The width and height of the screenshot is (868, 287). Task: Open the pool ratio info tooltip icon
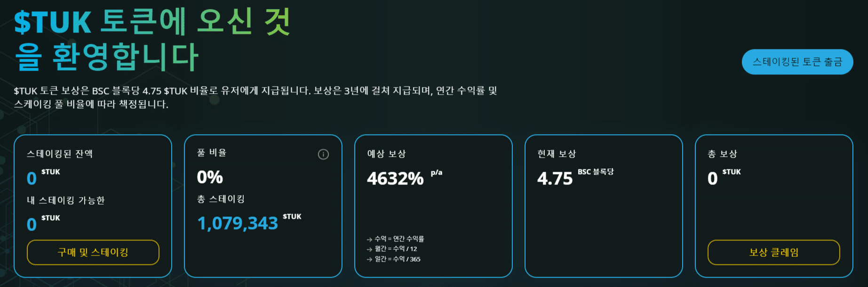[x=323, y=154]
